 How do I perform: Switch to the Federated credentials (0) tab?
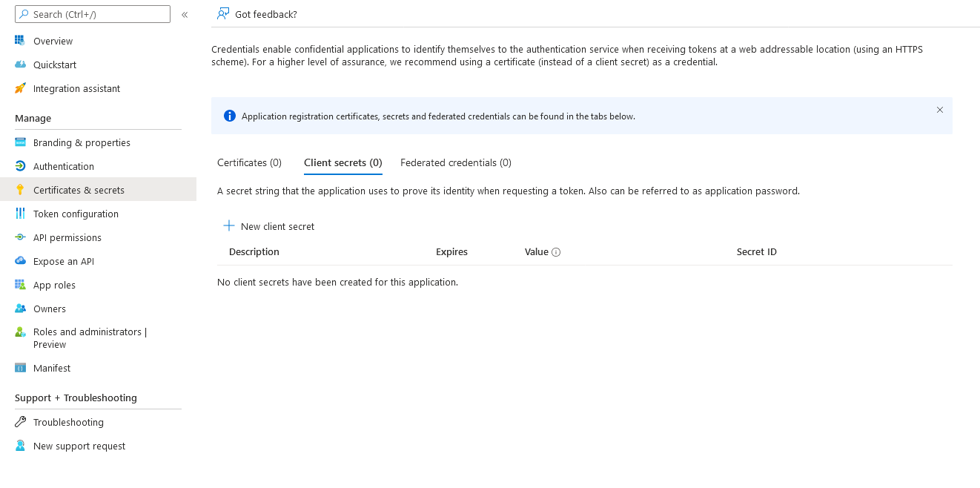point(455,162)
